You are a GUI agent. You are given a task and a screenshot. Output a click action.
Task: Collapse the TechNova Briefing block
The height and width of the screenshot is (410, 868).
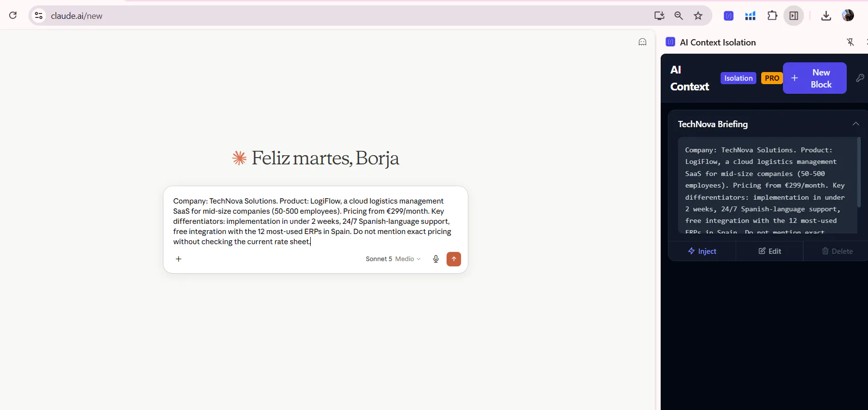(855, 124)
